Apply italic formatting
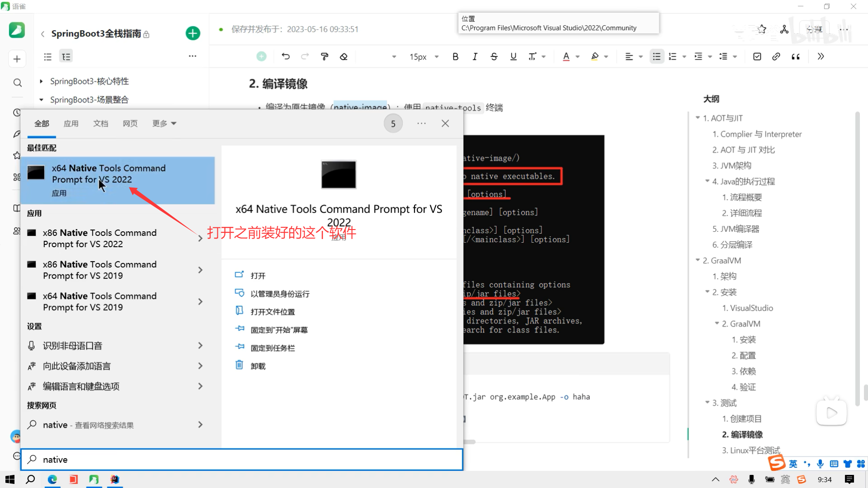 pyautogui.click(x=475, y=56)
